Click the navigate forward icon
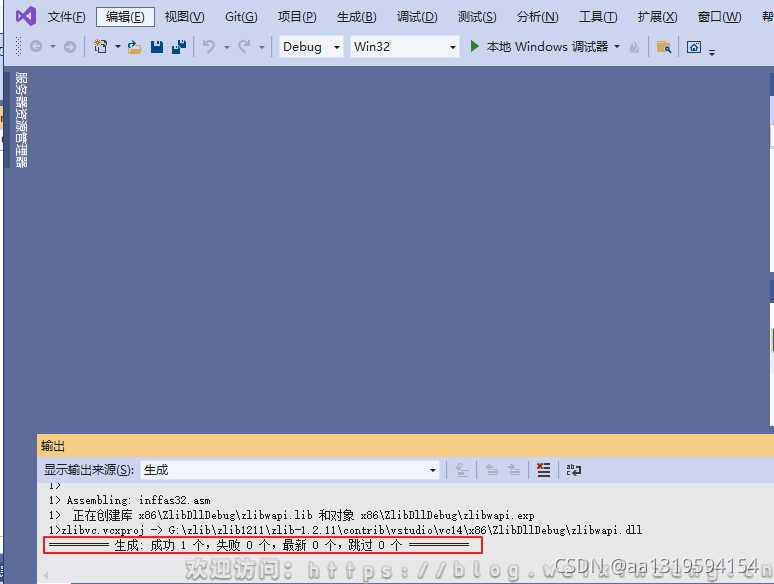The width and height of the screenshot is (774, 584). click(x=70, y=47)
